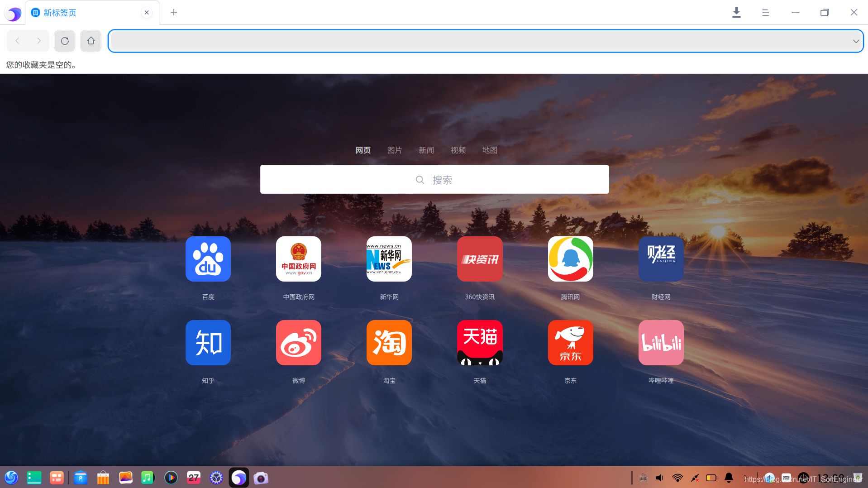
Task: Expand the address bar history dropdown
Action: [856, 41]
